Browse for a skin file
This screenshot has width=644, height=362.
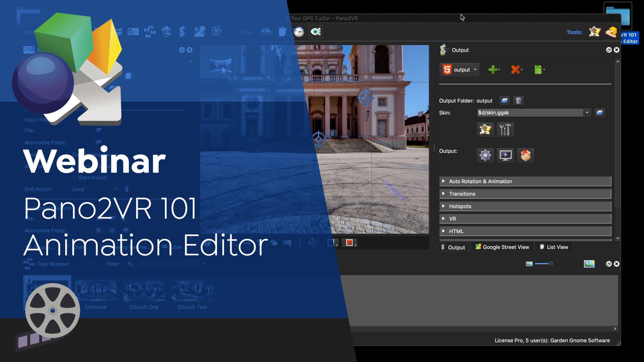pos(599,113)
